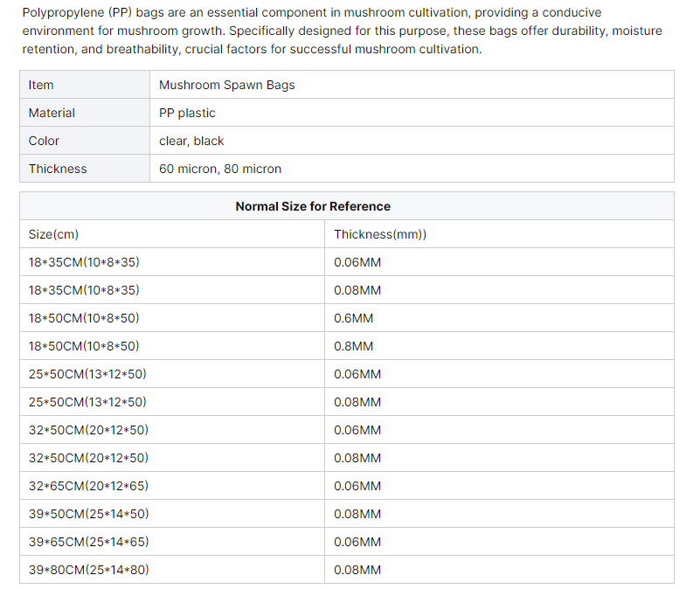This screenshot has width=700, height=589.
Task: Select the 39*50CM(25*14*50) size cell
Action: tap(88, 514)
